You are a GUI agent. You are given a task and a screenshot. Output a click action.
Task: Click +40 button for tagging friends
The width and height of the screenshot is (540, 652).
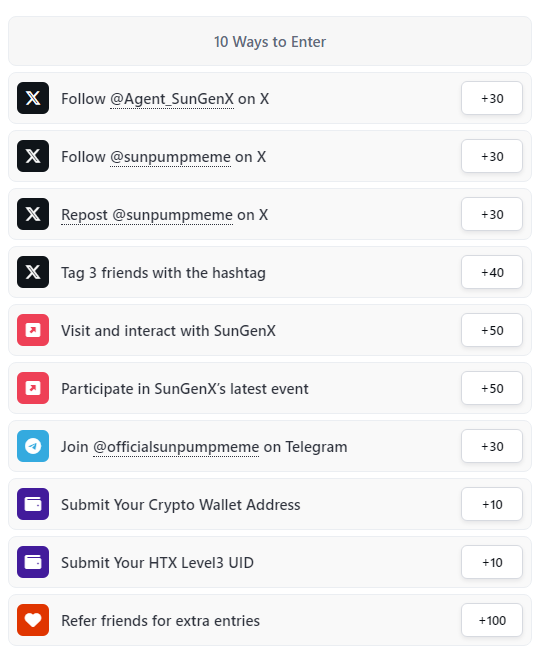[492, 272]
